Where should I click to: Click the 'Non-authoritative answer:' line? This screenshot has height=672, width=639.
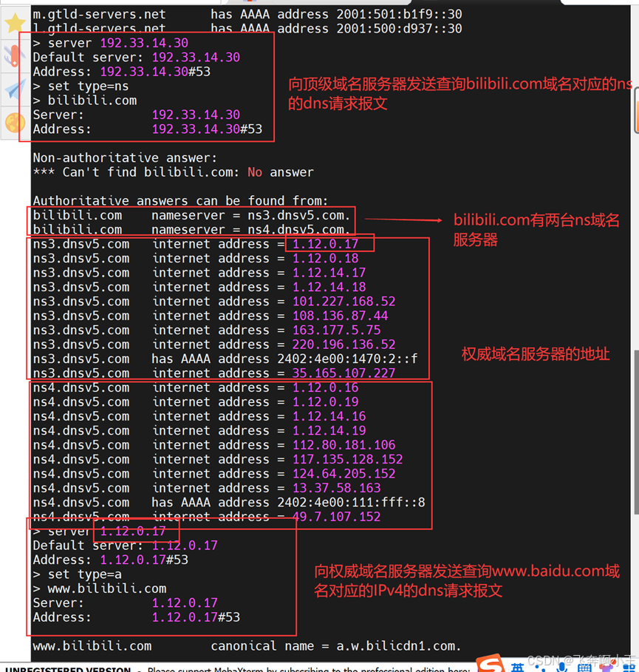pos(125,157)
